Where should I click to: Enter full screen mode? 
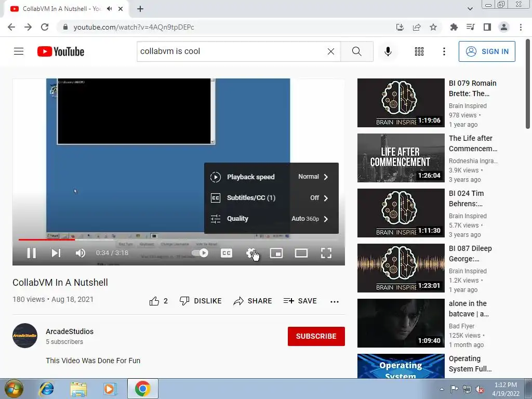click(x=326, y=253)
